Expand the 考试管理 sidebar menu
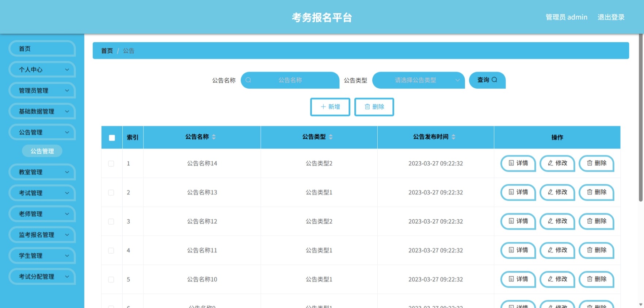Screen dimensions: 644x308 [x=42, y=193]
